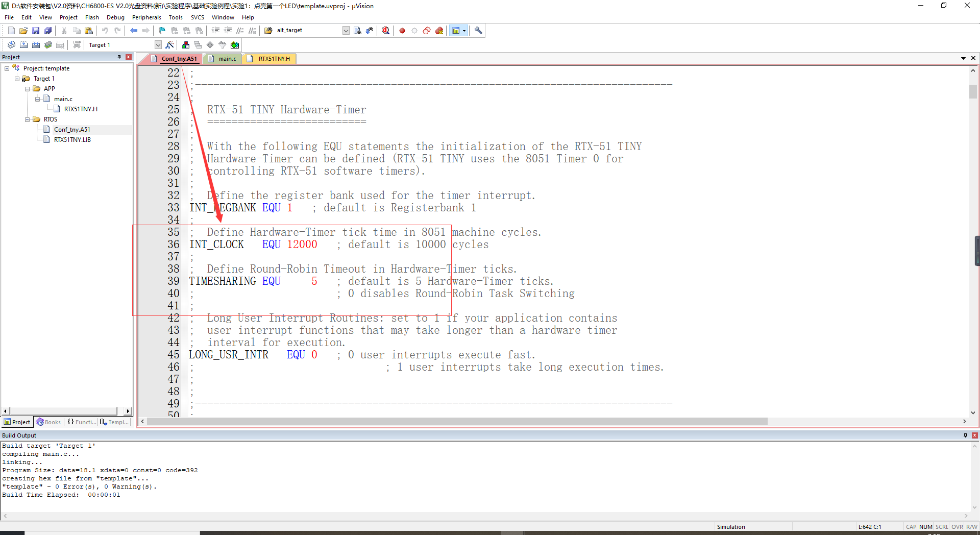Open the Project menu
Screen dimensions: 980x535
point(68,17)
